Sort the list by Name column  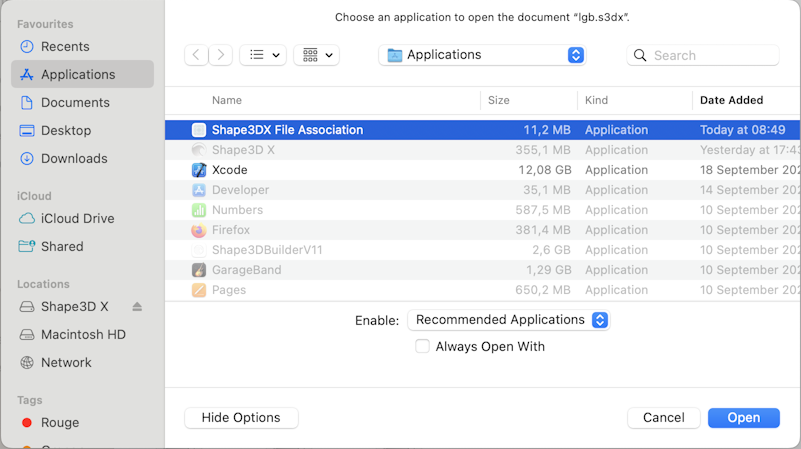pyautogui.click(x=227, y=101)
